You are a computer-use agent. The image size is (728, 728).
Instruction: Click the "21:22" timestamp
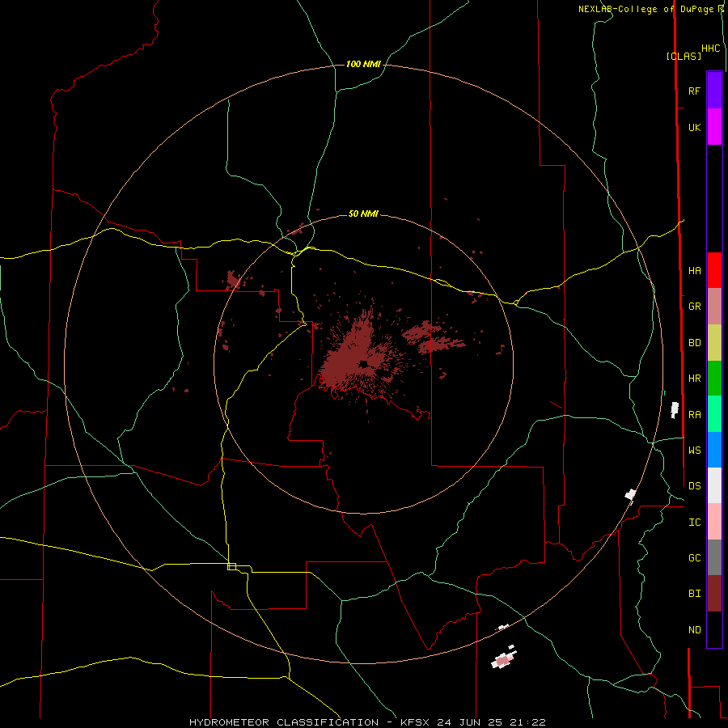(528, 722)
